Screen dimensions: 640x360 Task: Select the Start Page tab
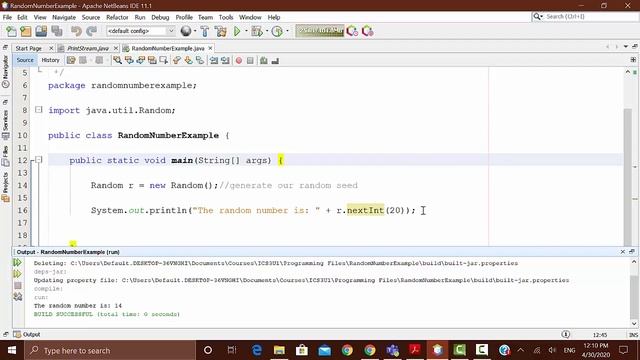[x=29, y=48]
